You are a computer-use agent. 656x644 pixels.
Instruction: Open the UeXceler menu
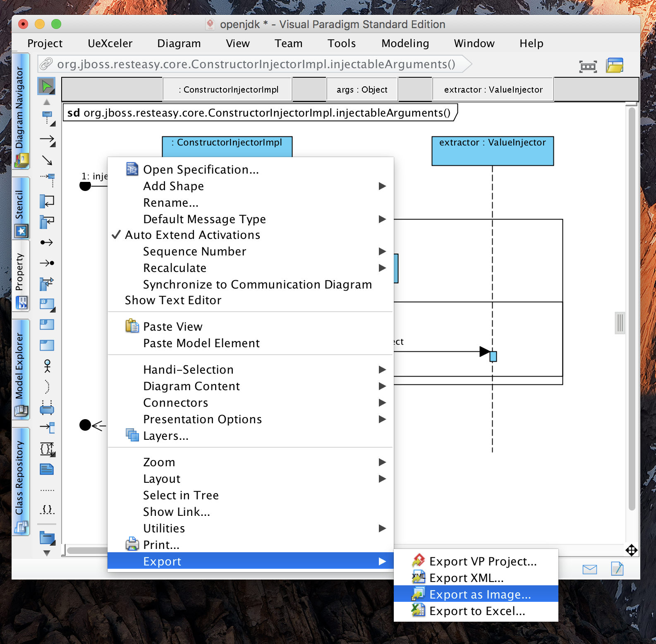pos(110,43)
